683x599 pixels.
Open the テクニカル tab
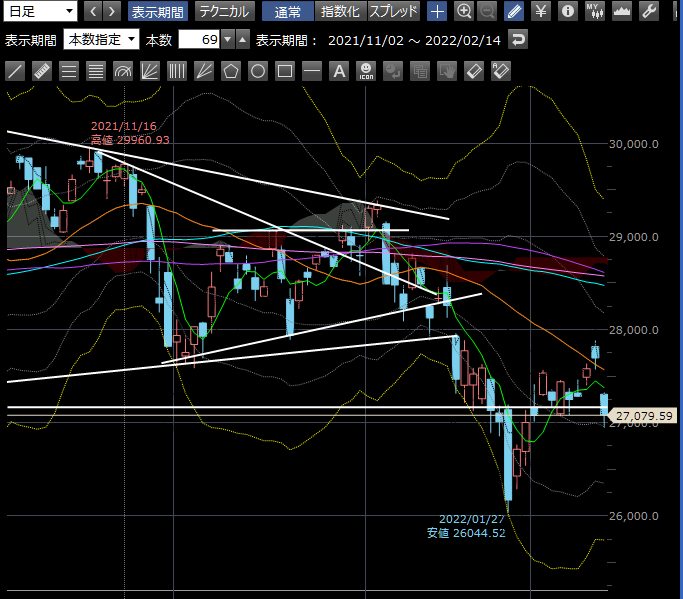pyautogui.click(x=224, y=12)
